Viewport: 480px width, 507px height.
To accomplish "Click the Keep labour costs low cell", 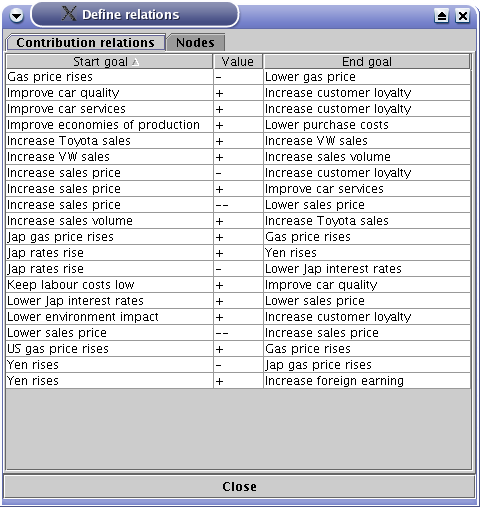I will click(x=109, y=285).
